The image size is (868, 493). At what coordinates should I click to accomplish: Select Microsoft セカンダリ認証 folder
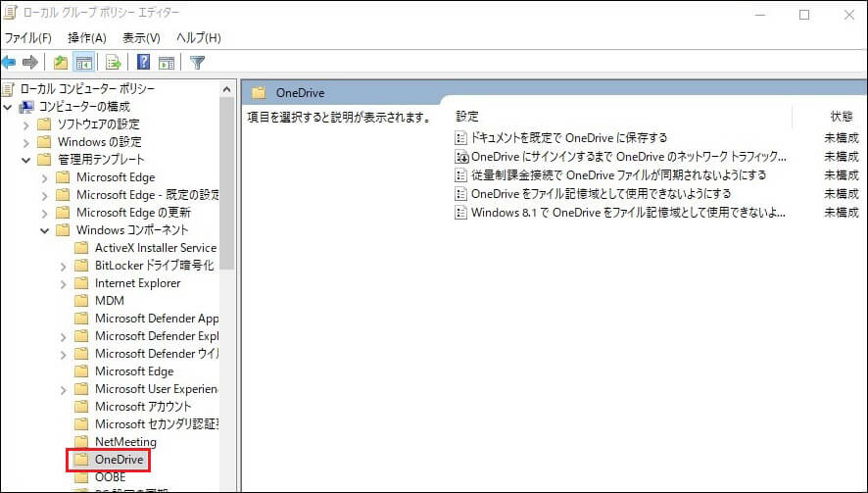157,423
